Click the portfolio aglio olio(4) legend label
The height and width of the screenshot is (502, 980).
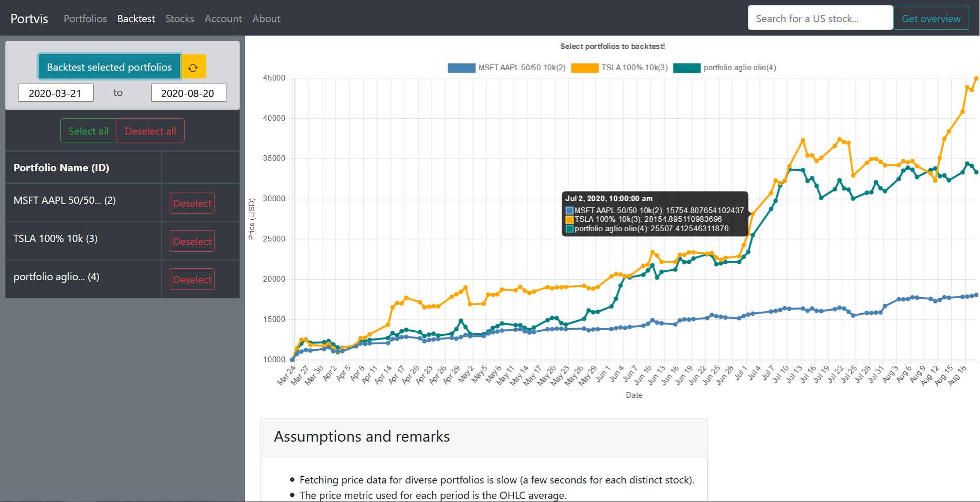pos(740,68)
